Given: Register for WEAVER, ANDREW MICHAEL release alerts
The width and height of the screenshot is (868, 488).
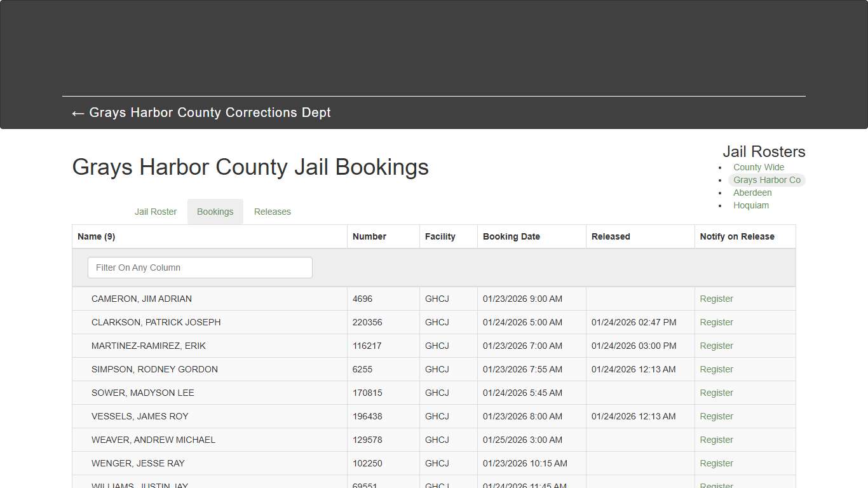Looking at the screenshot, I should pos(716,440).
